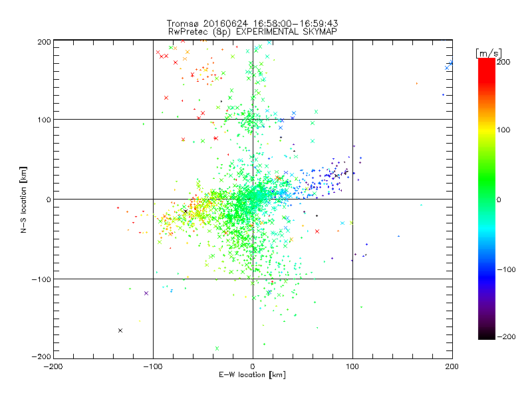Click the '[m/s]' colorbar unit label
The width and height of the screenshot is (532, 399).
tap(489, 53)
